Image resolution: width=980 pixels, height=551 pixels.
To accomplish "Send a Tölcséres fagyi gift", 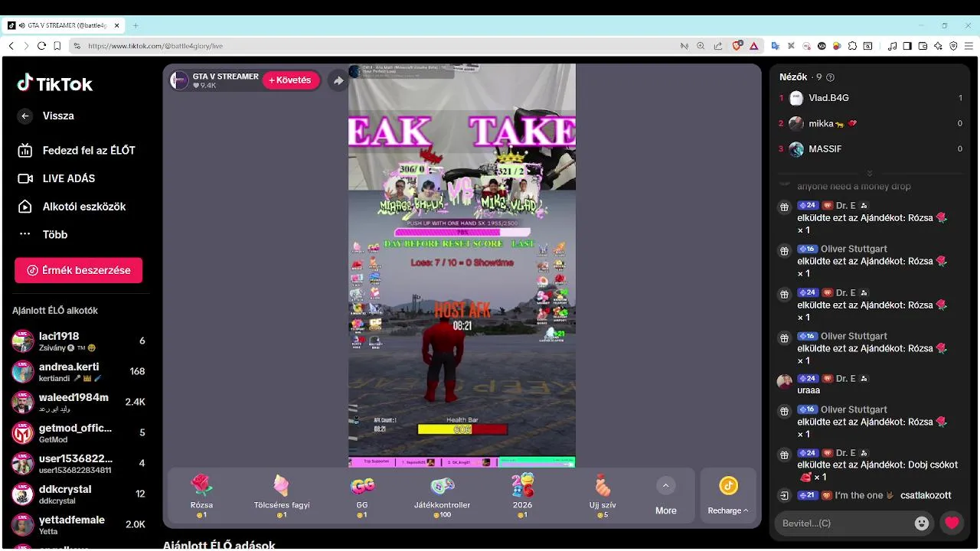I will tap(282, 496).
